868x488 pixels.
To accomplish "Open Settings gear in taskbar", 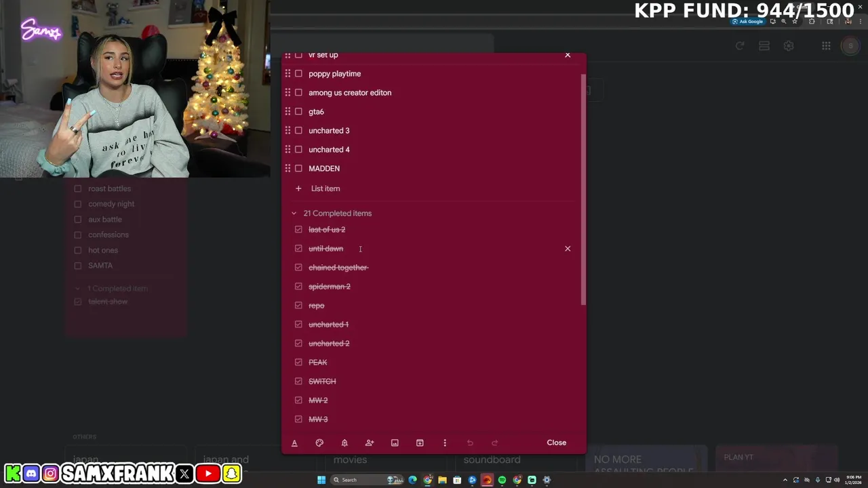I will (x=547, y=480).
